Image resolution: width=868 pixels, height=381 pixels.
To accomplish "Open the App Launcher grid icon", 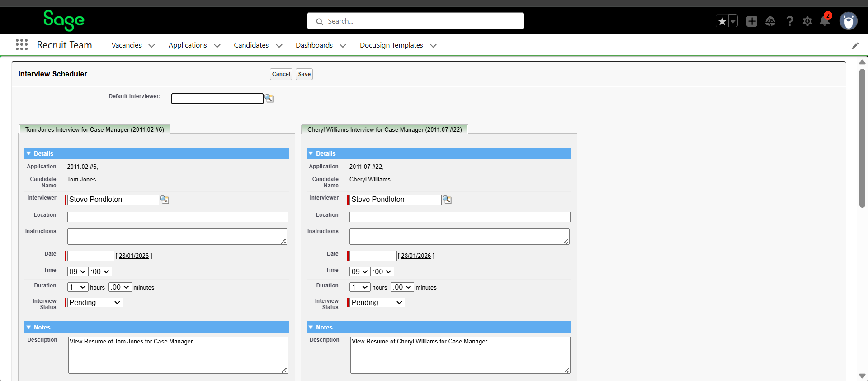I will click(x=21, y=45).
